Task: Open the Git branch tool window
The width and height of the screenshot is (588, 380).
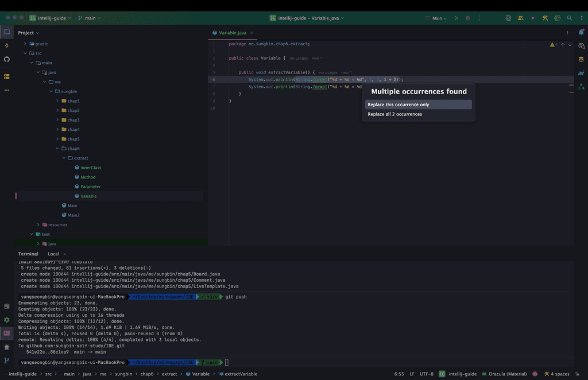Action: click(7, 360)
